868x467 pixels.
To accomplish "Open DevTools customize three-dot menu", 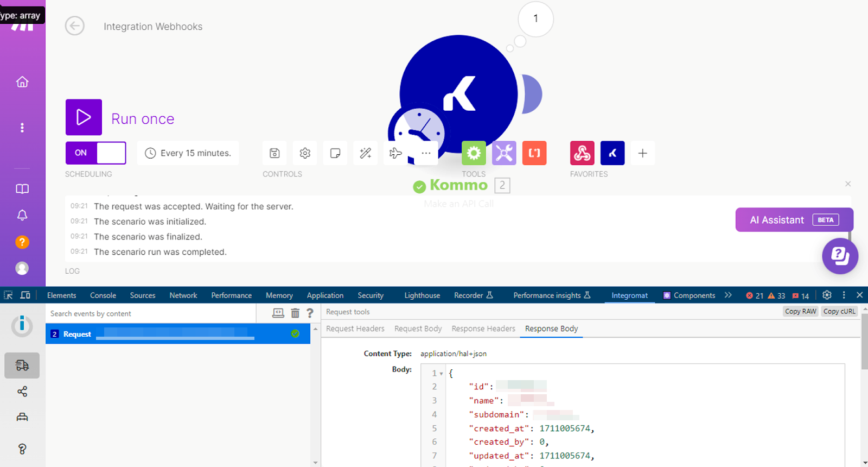I will [844, 295].
